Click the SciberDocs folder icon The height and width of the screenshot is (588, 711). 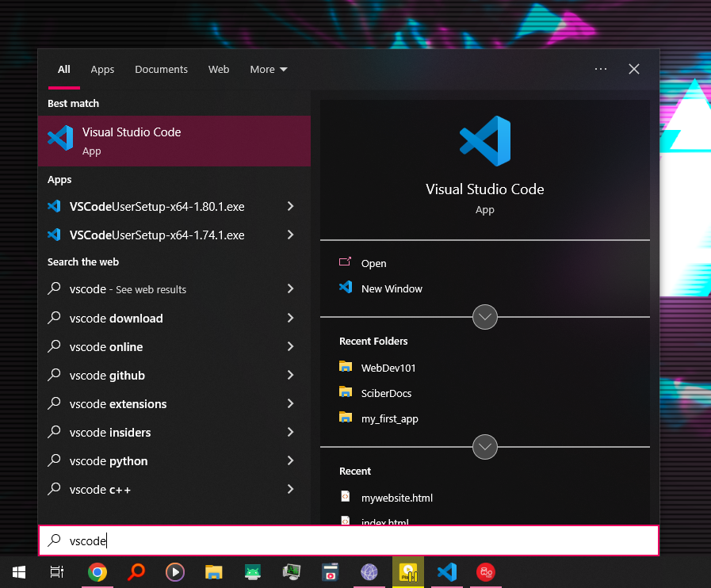pos(346,391)
